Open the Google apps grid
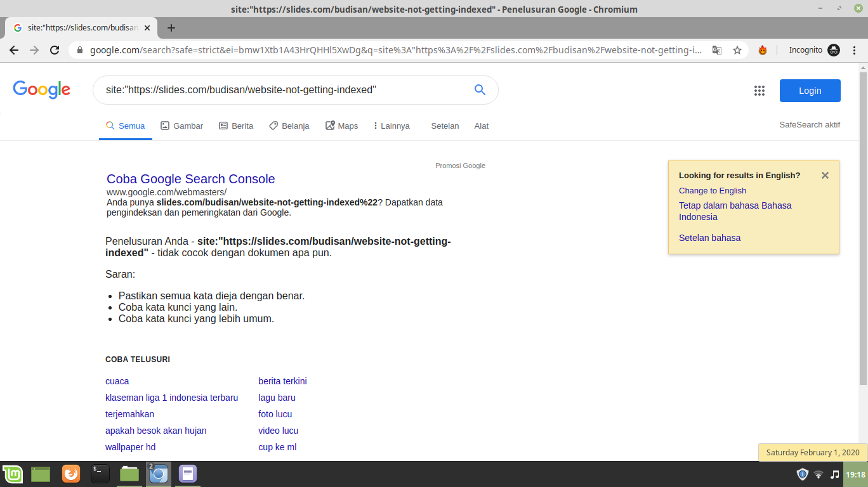Viewport: 868px width, 487px height. click(760, 91)
